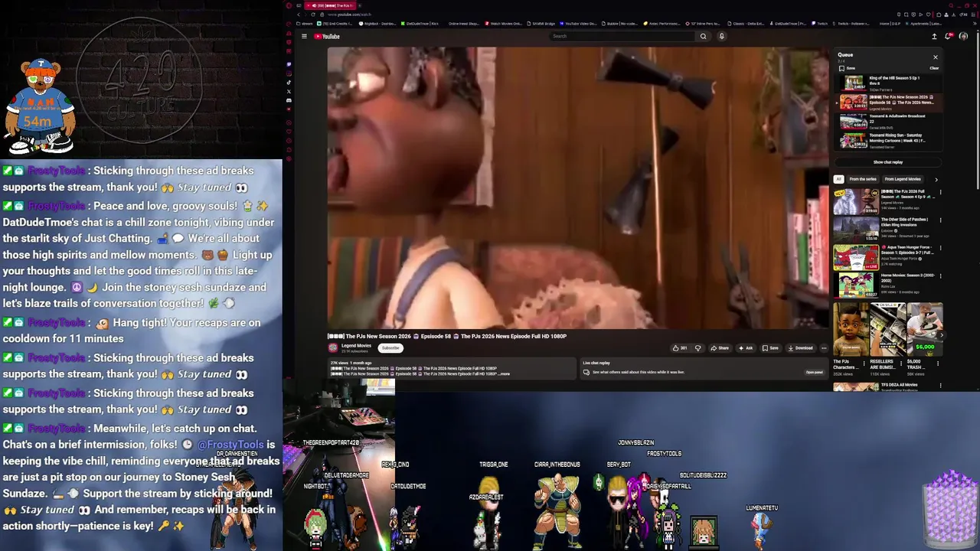Subscribe to Legend Movies channel

390,348
